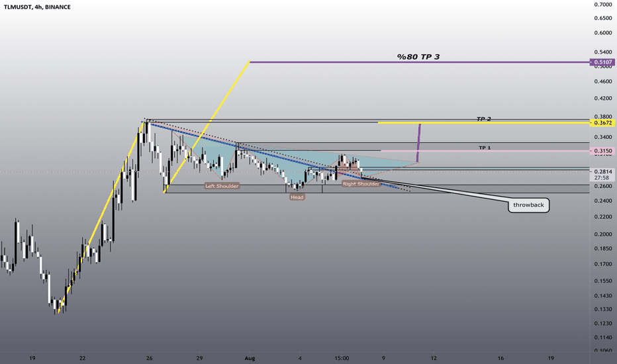Select the 0.3150 pink price label
Screen dimensions: 617x364
(602, 151)
